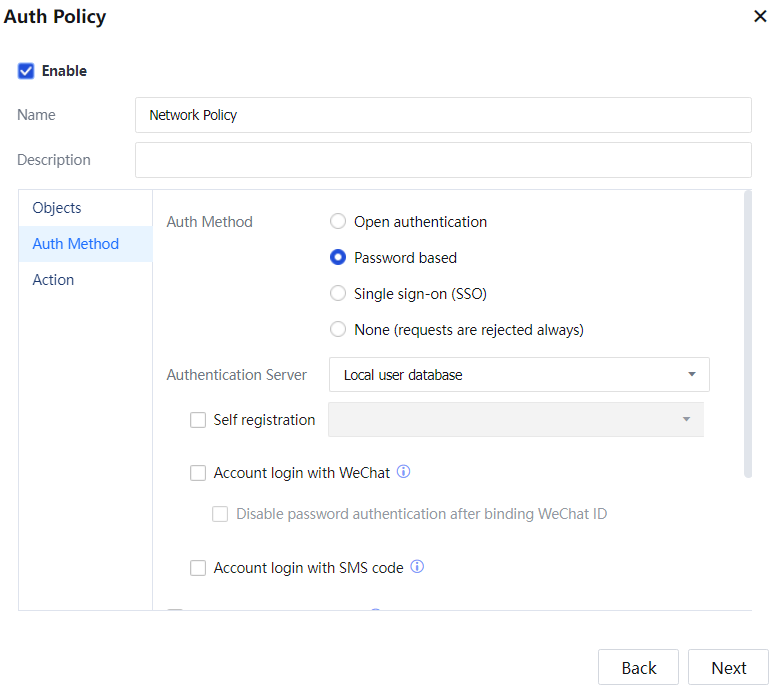Click the Next button
779x689 pixels.
(728, 668)
